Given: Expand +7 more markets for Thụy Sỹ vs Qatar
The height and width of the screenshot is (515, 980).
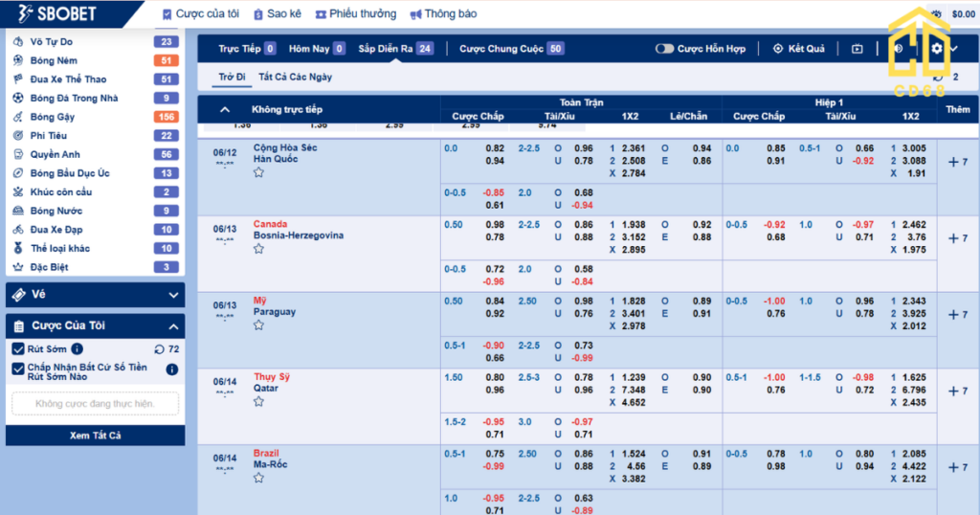Looking at the screenshot, I should [x=958, y=391].
